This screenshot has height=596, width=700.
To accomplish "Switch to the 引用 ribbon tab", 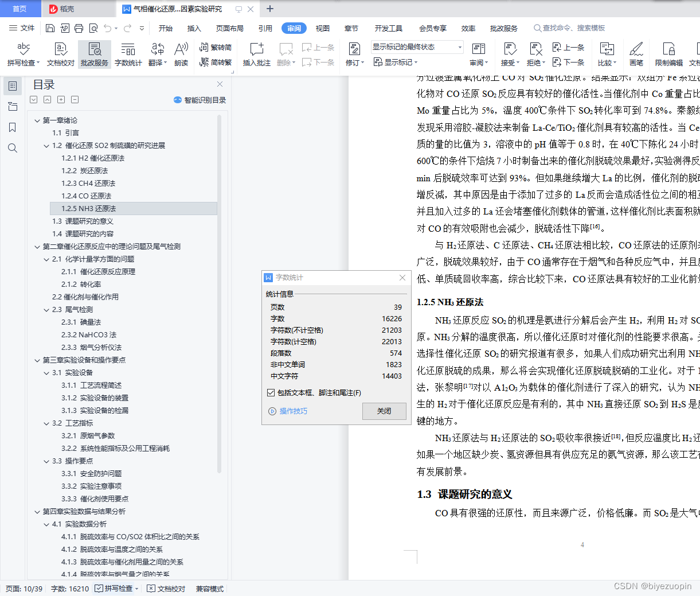I will tap(265, 28).
